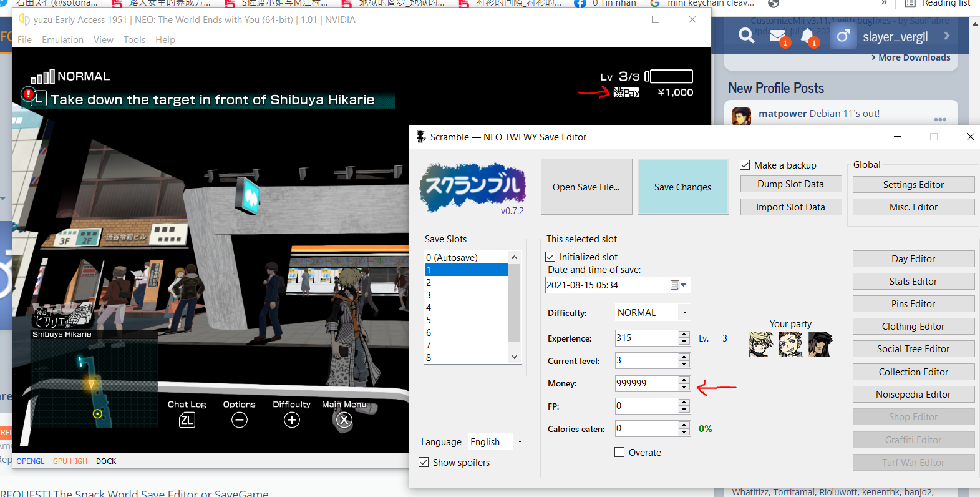
Task: Toggle the OPENGL renderer in yuzu status bar
Action: [x=31, y=461]
